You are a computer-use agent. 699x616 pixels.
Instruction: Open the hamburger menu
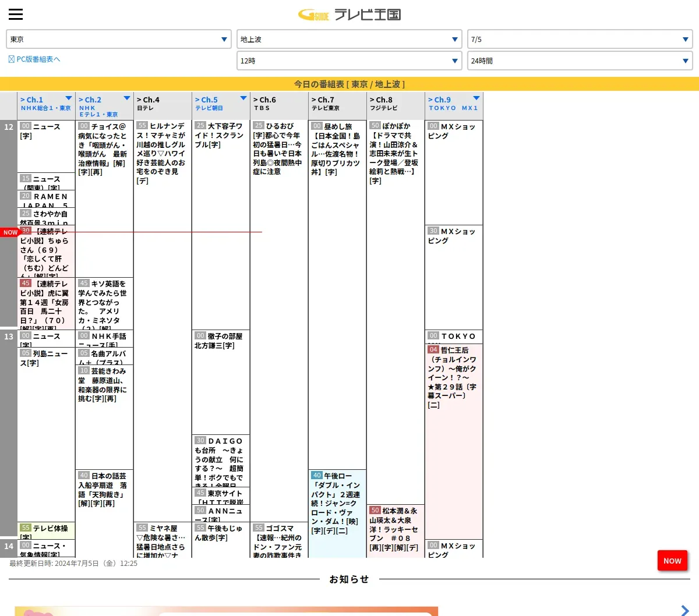point(16,15)
